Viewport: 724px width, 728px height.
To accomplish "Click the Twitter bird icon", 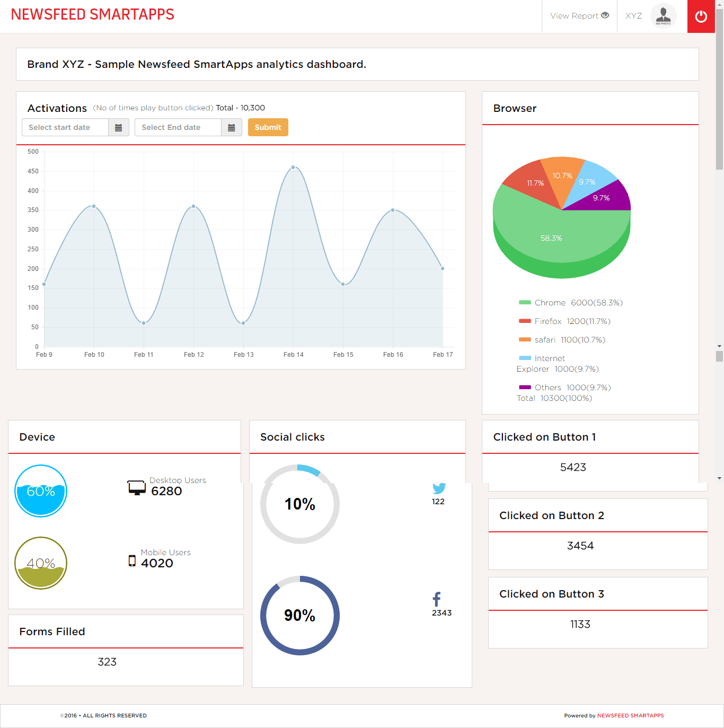I will click(x=439, y=488).
